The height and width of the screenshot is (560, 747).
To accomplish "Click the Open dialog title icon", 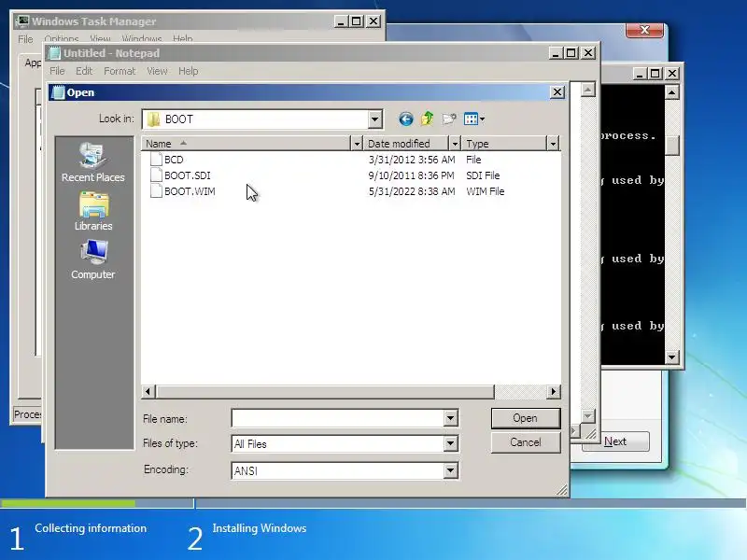I will (x=58, y=92).
